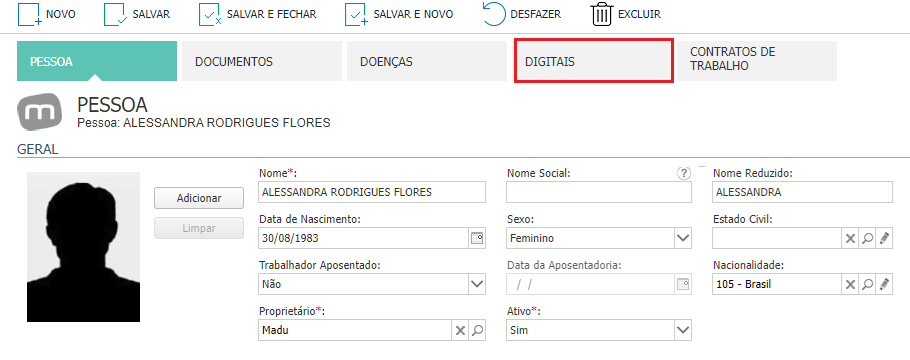Clear the Nacionalidade value with X
This screenshot has width=910, height=360.
(x=850, y=284)
